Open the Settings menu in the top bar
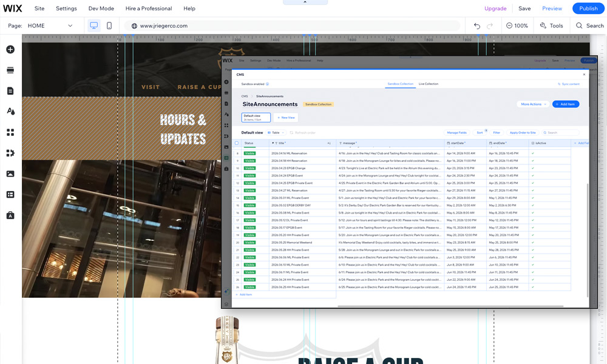The width and height of the screenshot is (607, 364). tap(66, 8)
